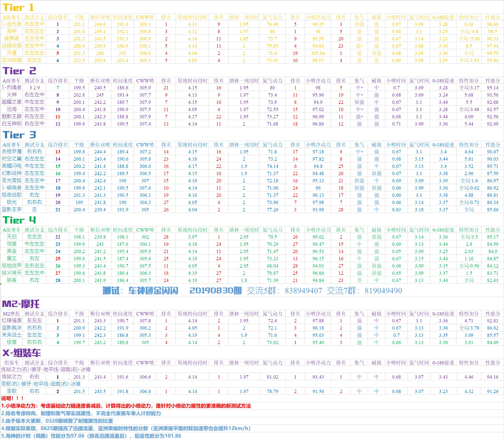This screenshot has height=439, width=504.
Task: Click the Tier 1 section heading
Action: pyautogui.click(x=18, y=7)
